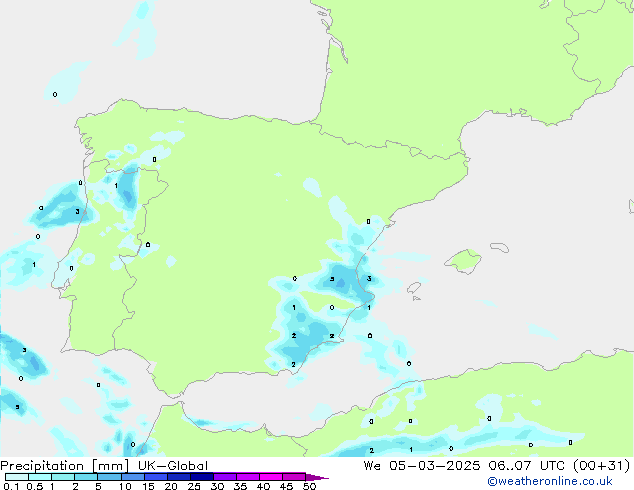This screenshot has width=634, height=490.
Task: Click the "We" weekday label
Action: pyautogui.click(x=372, y=466)
